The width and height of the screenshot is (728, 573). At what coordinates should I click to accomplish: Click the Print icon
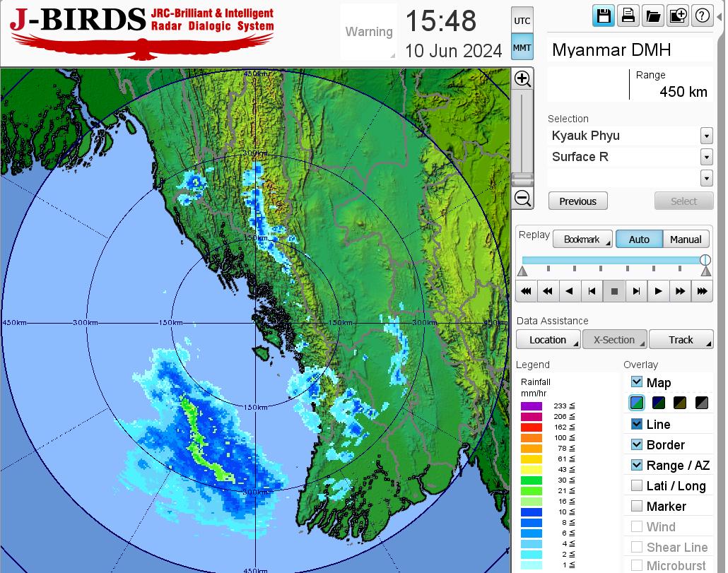click(628, 16)
